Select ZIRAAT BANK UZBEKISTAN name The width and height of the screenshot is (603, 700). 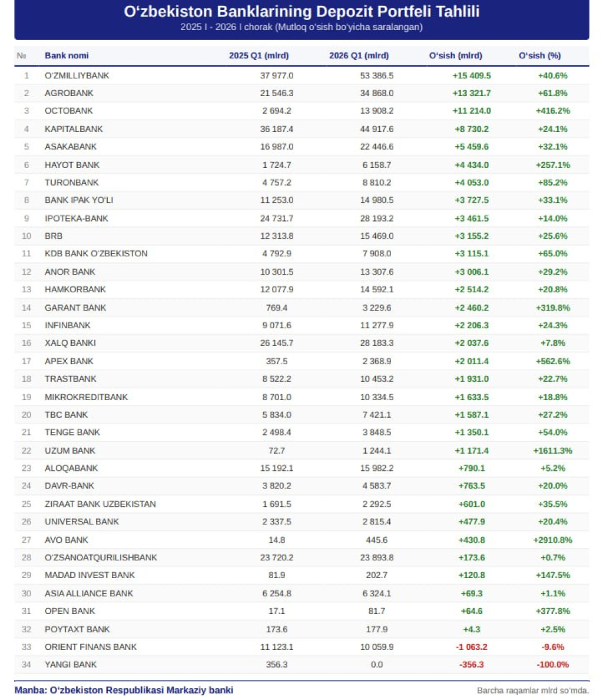pos(100,504)
